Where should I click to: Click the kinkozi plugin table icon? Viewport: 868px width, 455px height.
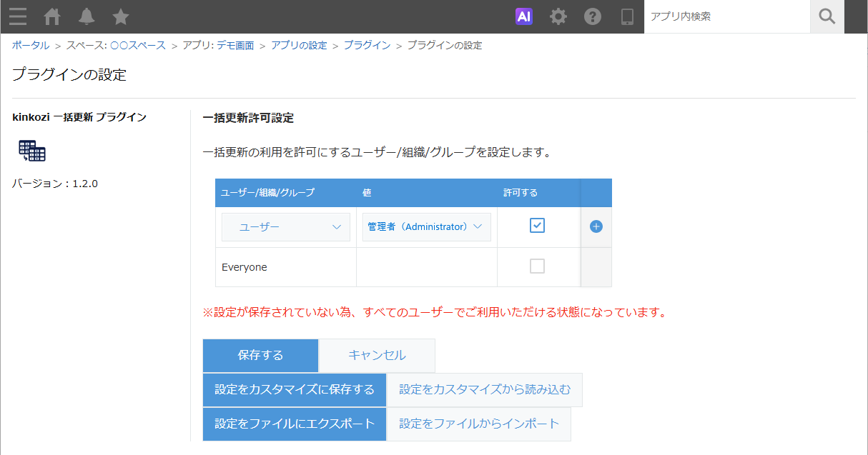(x=31, y=151)
